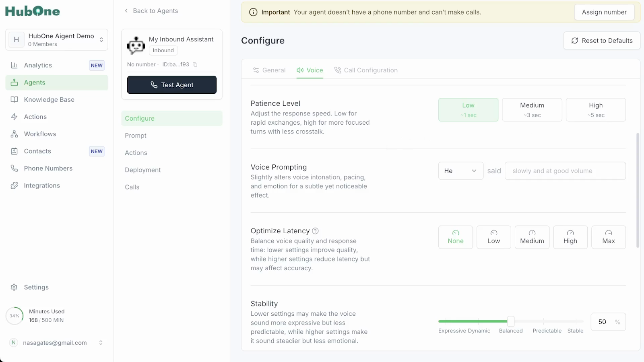Copy the agent ID icon

(195, 64)
